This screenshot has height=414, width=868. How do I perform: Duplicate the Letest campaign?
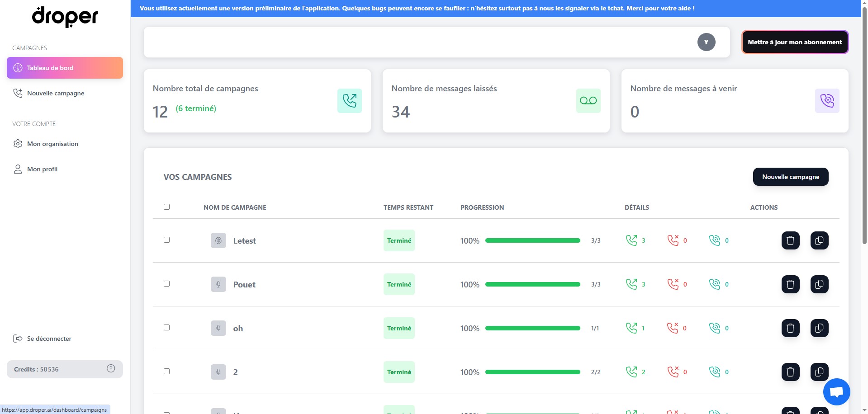pos(819,240)
